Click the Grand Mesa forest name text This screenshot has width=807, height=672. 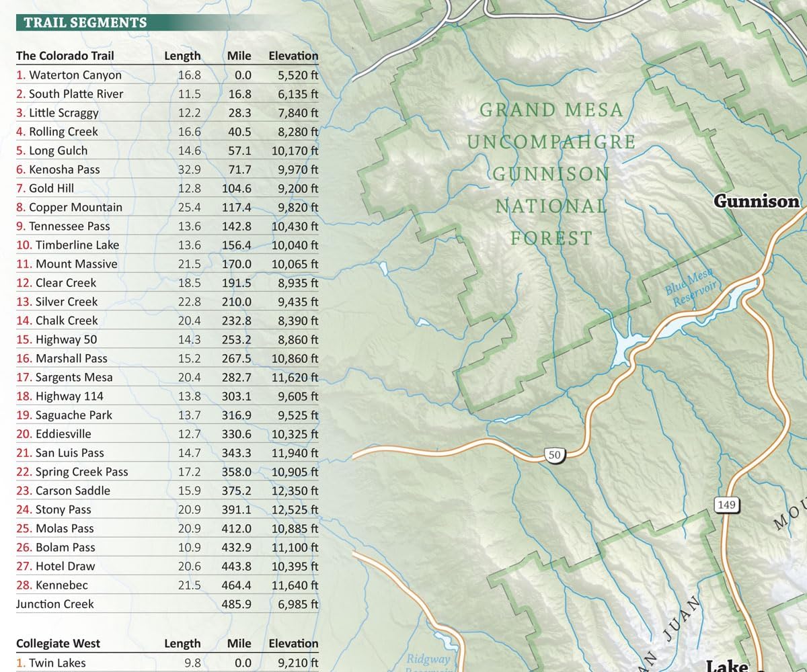tap(551, 110)
